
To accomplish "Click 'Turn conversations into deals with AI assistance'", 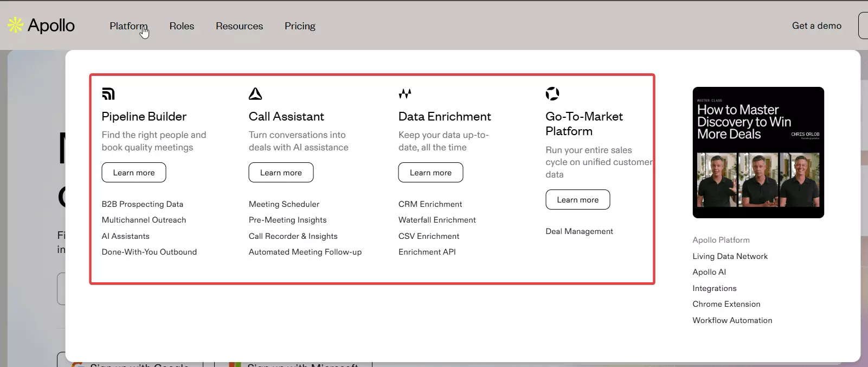I will point(299,141).
